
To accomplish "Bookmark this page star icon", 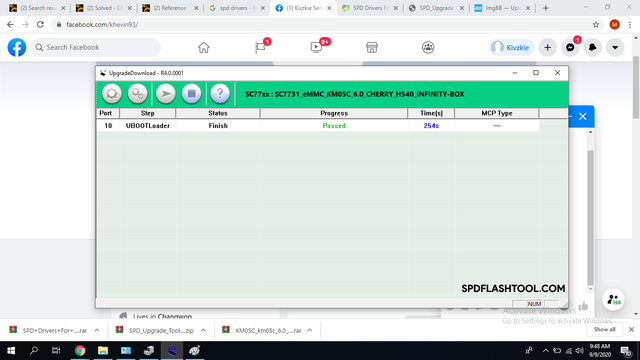I will (x=596, y=24).
